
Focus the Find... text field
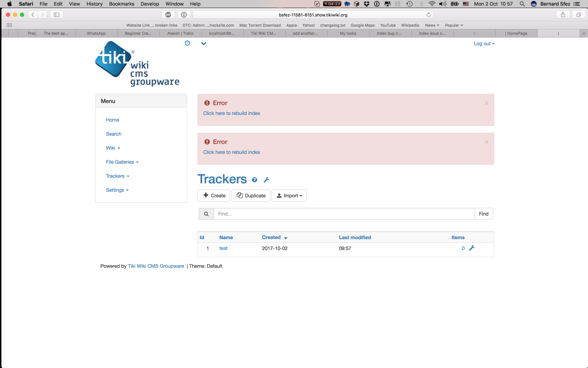pyautogui.click(x=344, y=214)
